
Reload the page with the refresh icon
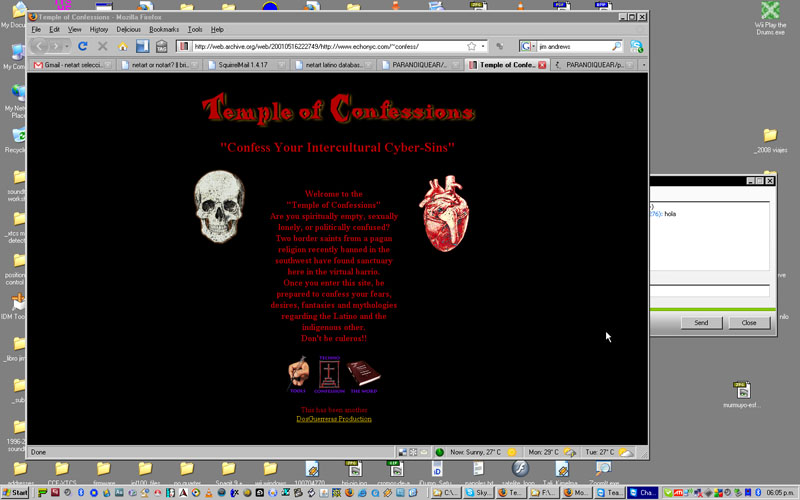[x=83, y=46]
